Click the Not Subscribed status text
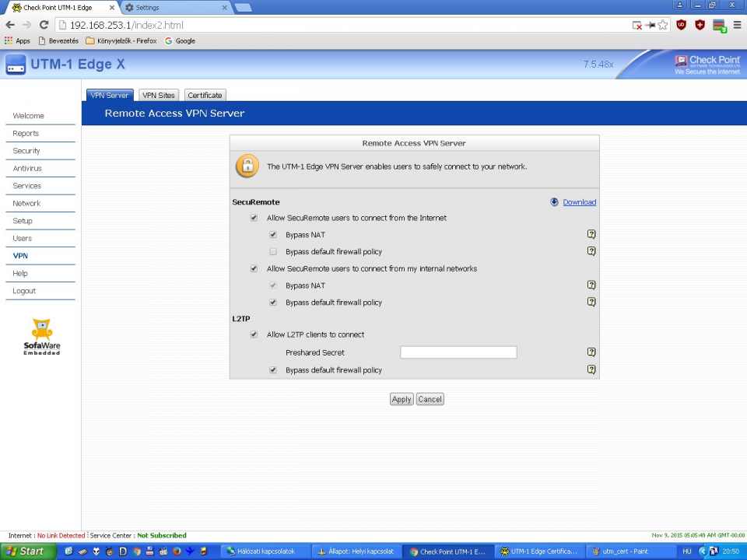 [162, 535]
